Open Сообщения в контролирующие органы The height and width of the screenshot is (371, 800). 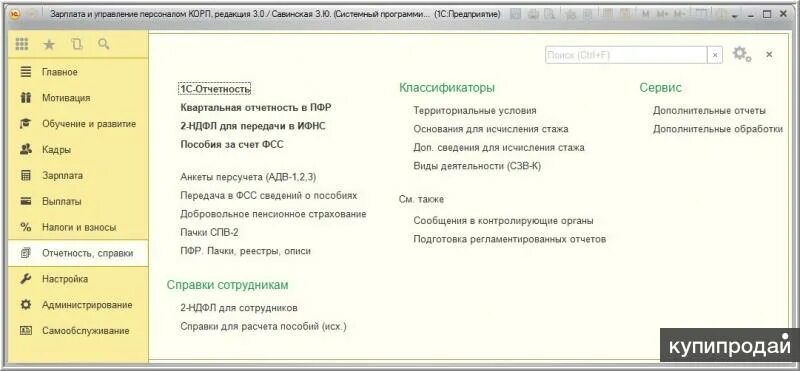click(x=504, y=221)
